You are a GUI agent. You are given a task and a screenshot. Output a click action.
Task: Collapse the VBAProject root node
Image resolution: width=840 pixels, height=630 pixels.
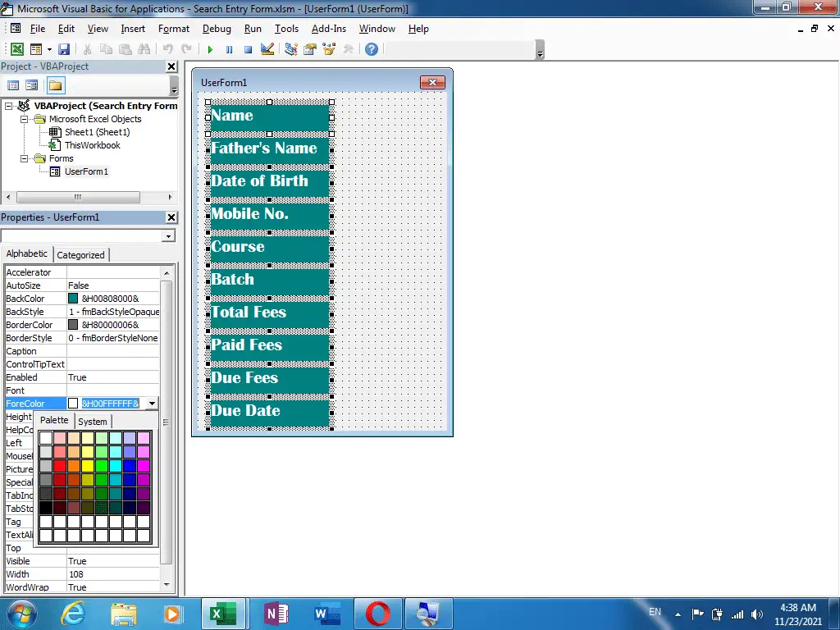click(8, 106)
